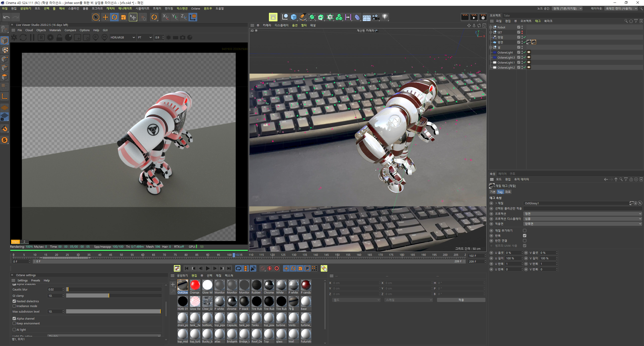644x346 pixels.
Task: Open the PT kernel dropdown
Action: (145, 38)
